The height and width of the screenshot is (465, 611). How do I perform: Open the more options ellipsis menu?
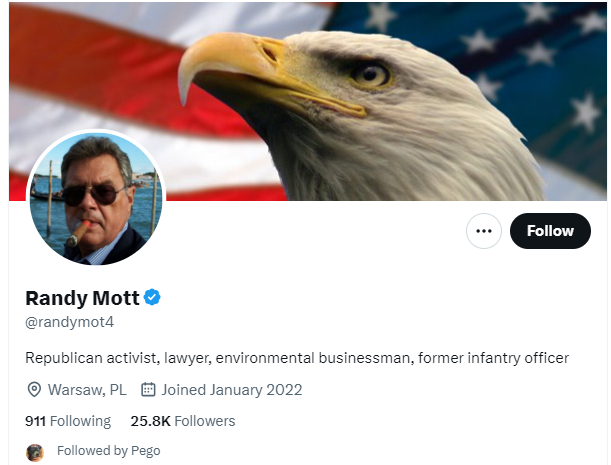pyautogui.click(x=484, y=231)
